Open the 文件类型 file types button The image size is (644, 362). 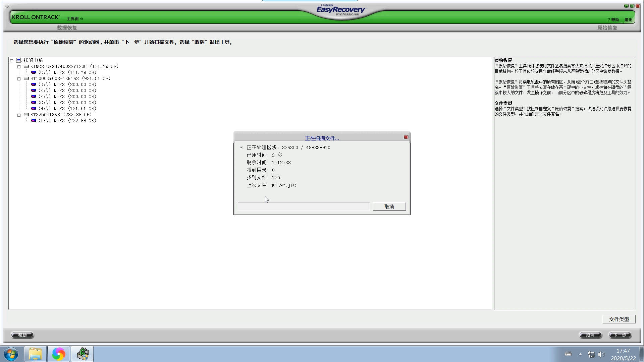coord(619,319)
